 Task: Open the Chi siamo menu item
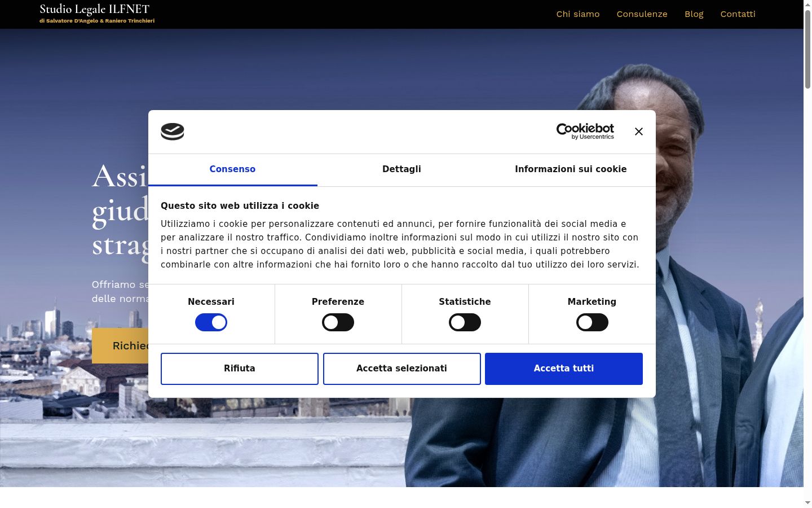pos(578,14)
